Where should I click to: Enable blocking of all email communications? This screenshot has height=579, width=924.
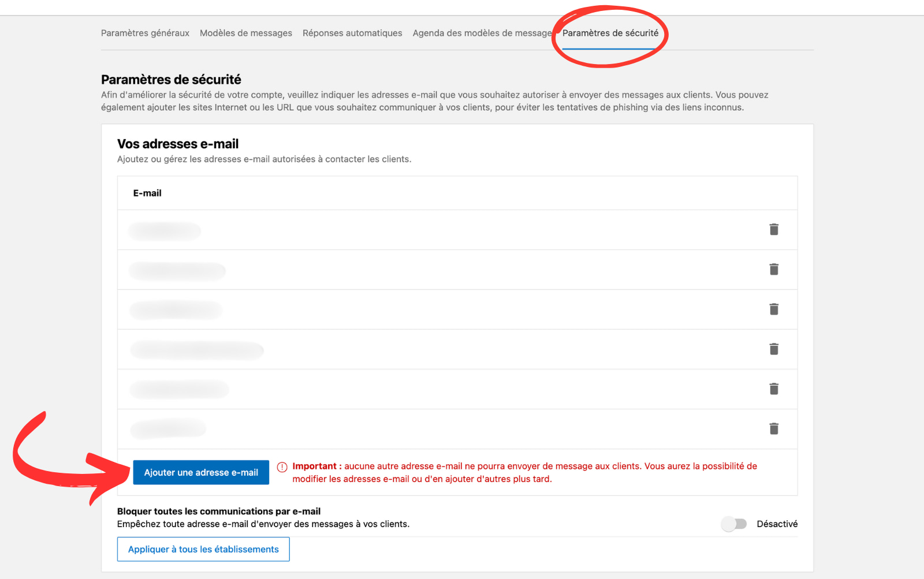734,524
